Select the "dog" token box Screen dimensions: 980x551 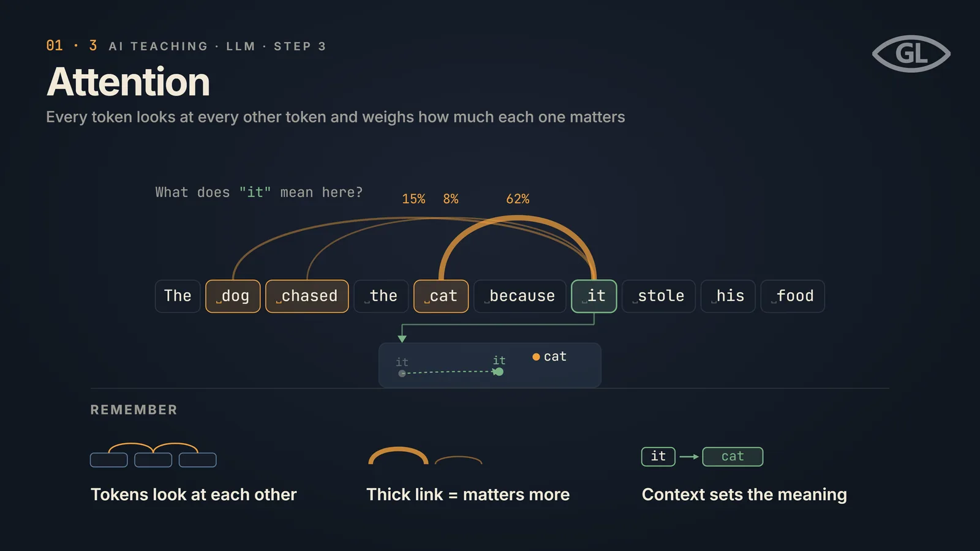[x=233, y=296]
